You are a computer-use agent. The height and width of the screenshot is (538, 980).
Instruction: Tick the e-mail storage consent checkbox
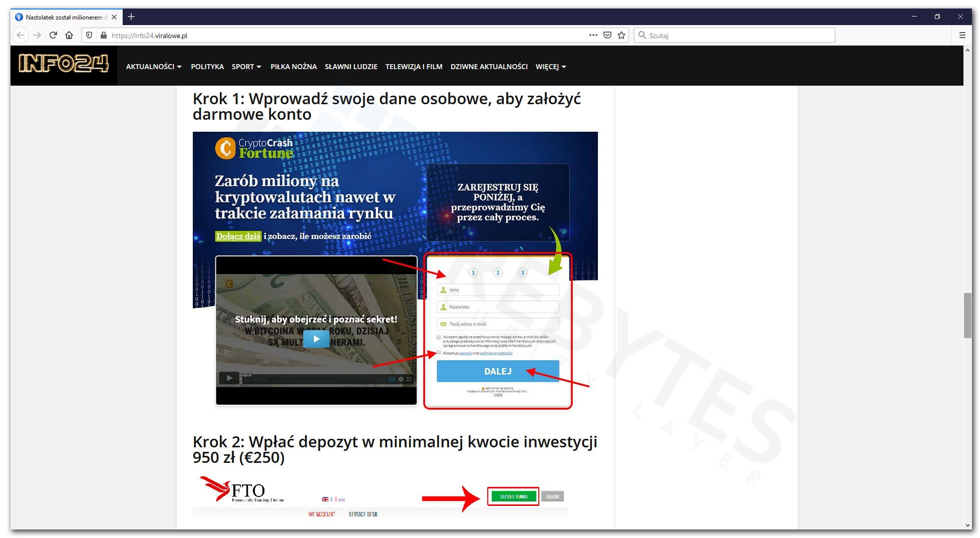click(439, 337)
